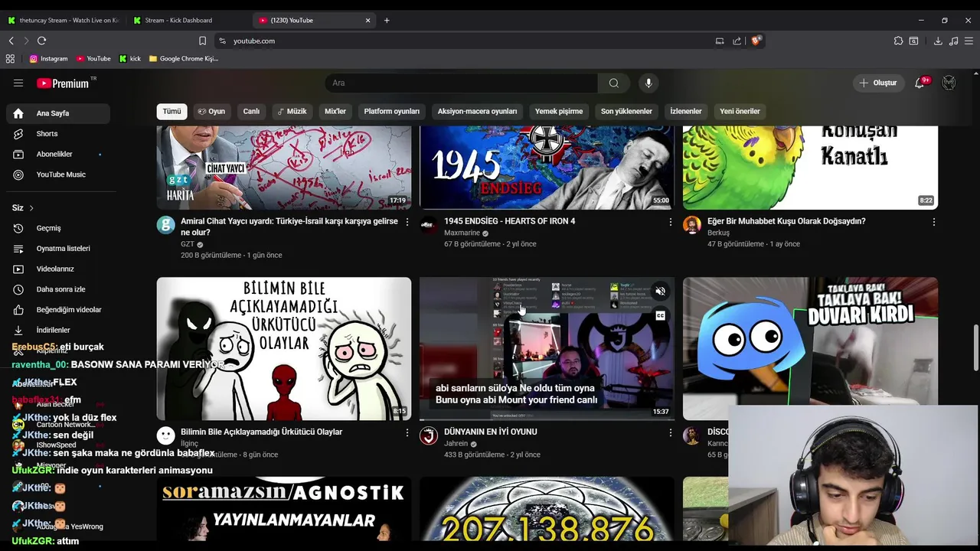Select the Oyun filter chip
Image resolution: width=980 pixels, height=551 pixels.
(211, 111)
